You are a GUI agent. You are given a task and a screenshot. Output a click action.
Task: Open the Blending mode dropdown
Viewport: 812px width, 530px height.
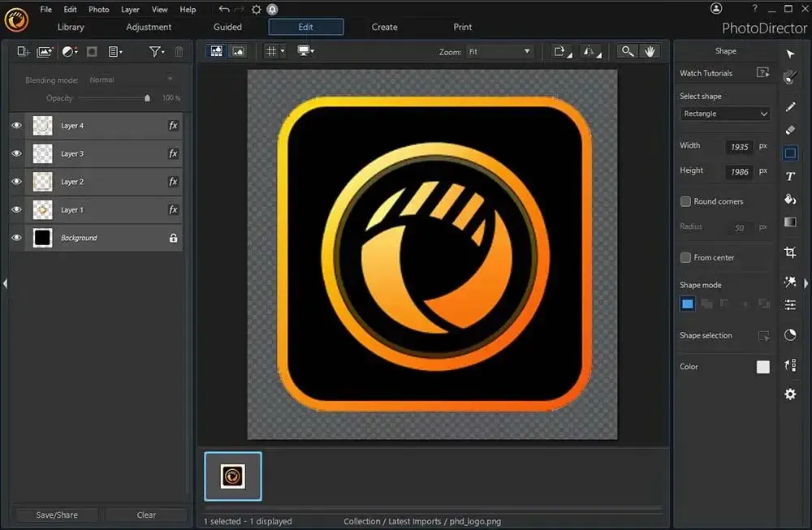tap(132, 80)
